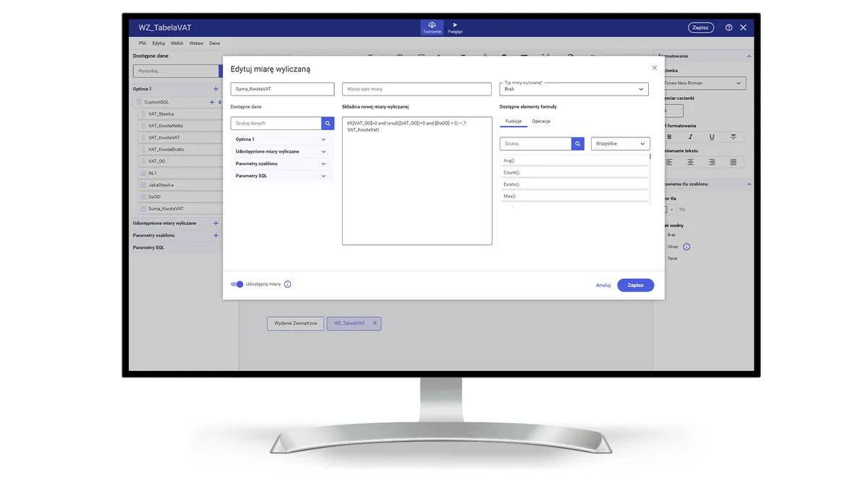This screenshot has width=868, height=486.
Task: Select the Avg() function
Action: (x=574, y=161)
